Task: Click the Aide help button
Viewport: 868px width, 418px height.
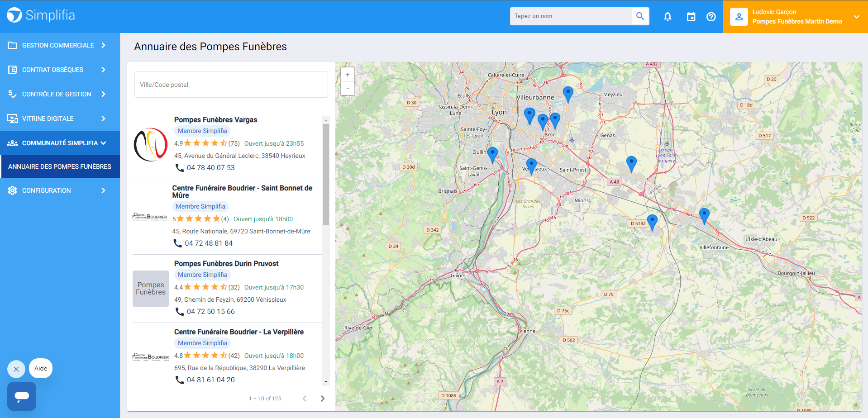Action: click(41, 368)
